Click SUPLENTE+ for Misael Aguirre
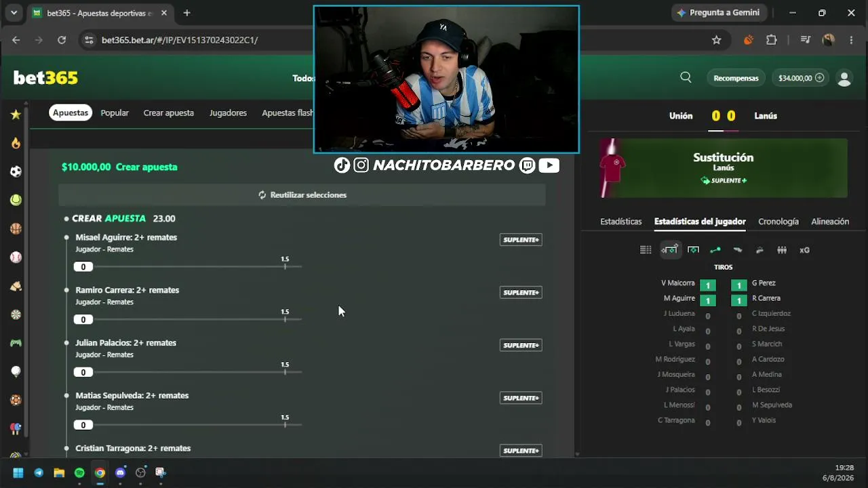 coord(521,239)
